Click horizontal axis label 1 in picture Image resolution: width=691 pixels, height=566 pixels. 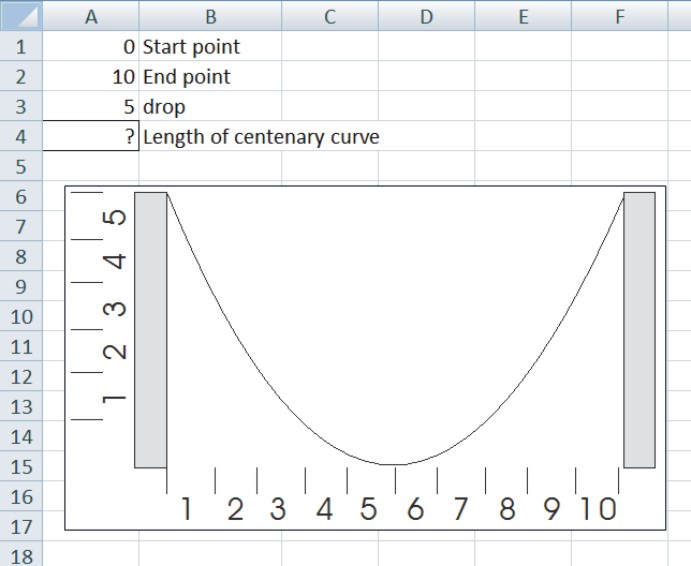187,509
